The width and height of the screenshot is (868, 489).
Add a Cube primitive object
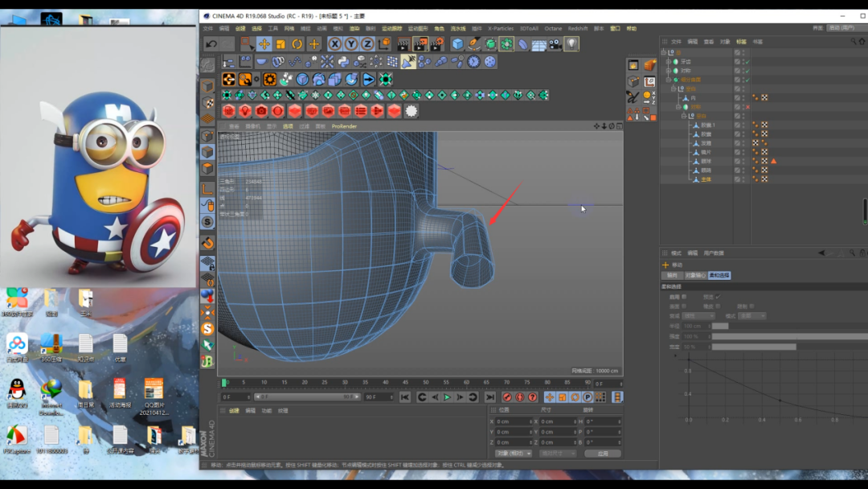[x=457, y=43]
